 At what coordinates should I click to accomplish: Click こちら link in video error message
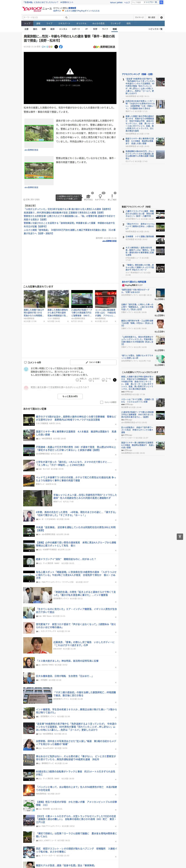(x=74, y=81)
